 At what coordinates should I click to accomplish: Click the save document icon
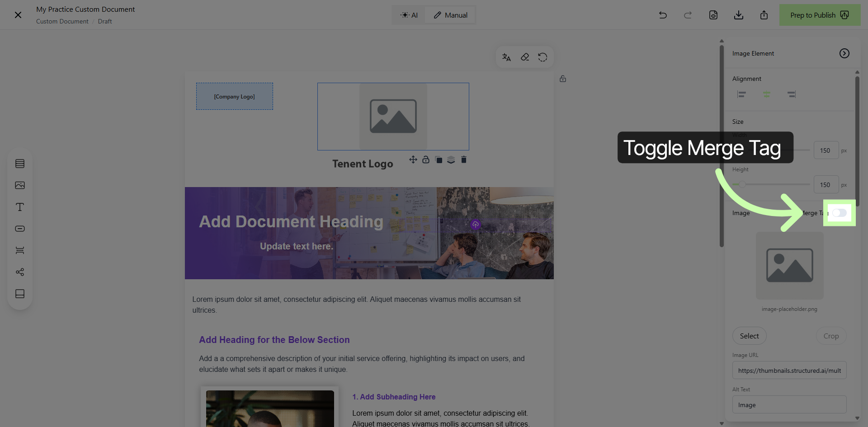pos(713,15)
